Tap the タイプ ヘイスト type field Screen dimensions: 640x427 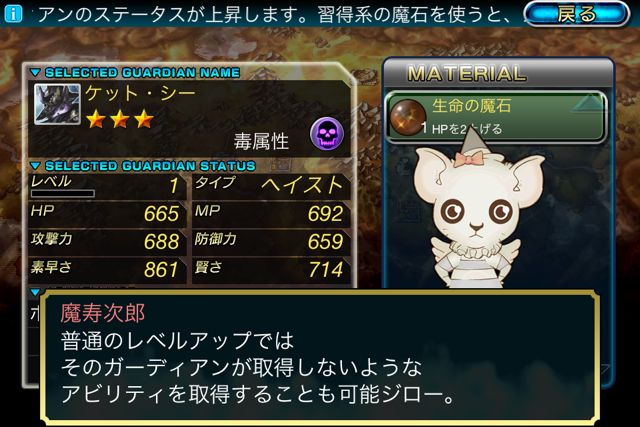click(271, 186)
